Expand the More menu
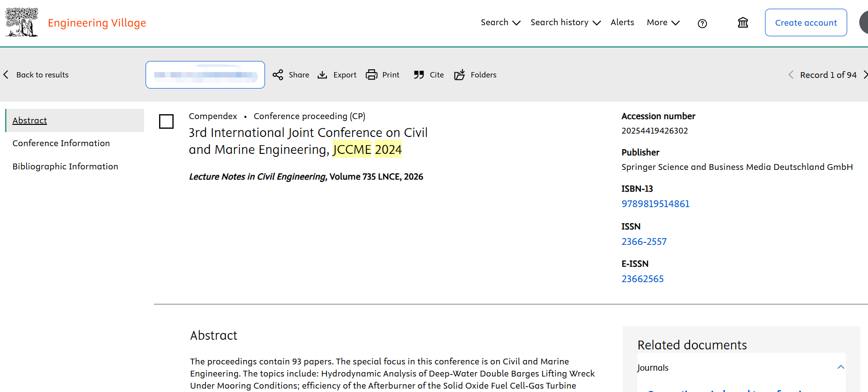 (x=663, y=22)
